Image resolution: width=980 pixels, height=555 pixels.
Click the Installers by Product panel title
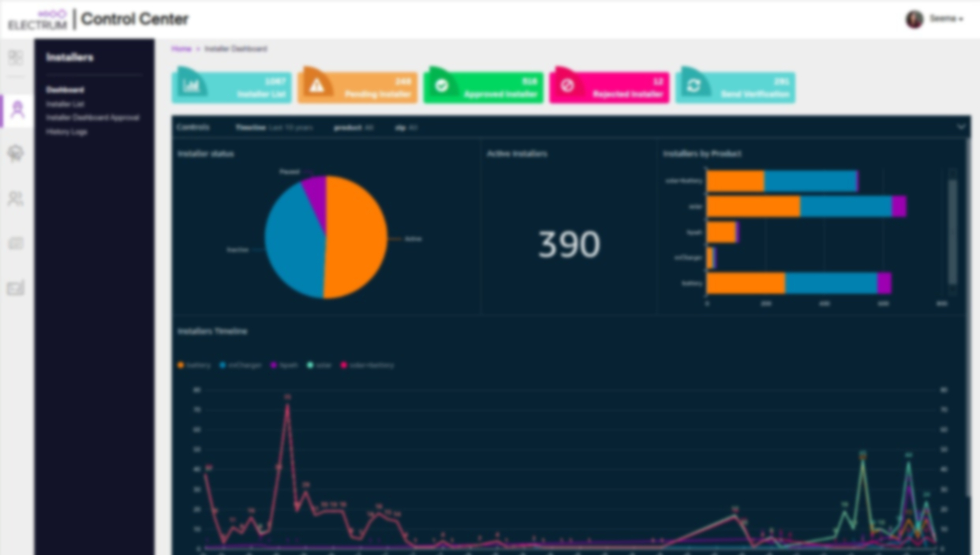pyautogui.click(x=702, y=153)
